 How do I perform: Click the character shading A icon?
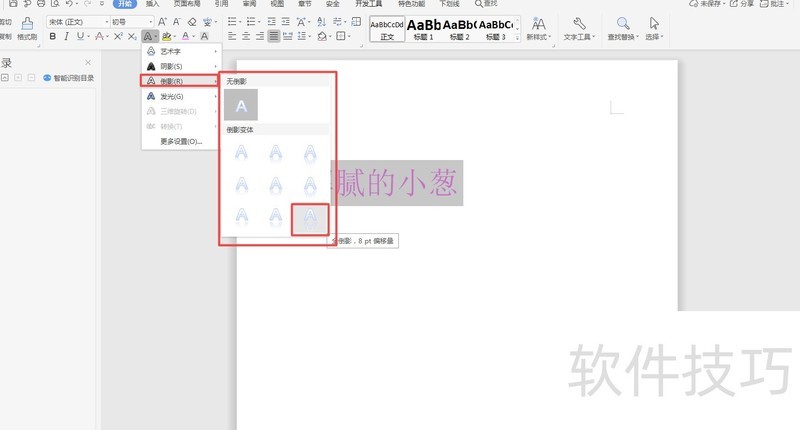(204, 36)
